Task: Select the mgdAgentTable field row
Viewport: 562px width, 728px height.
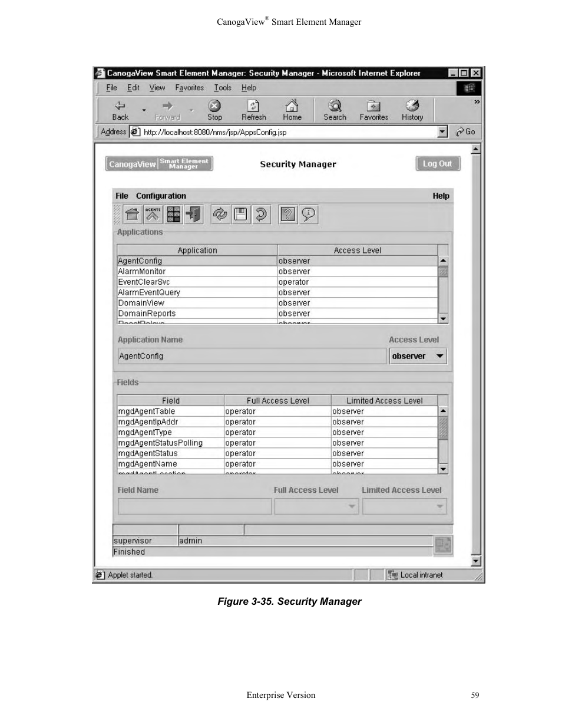Action: 277,411
